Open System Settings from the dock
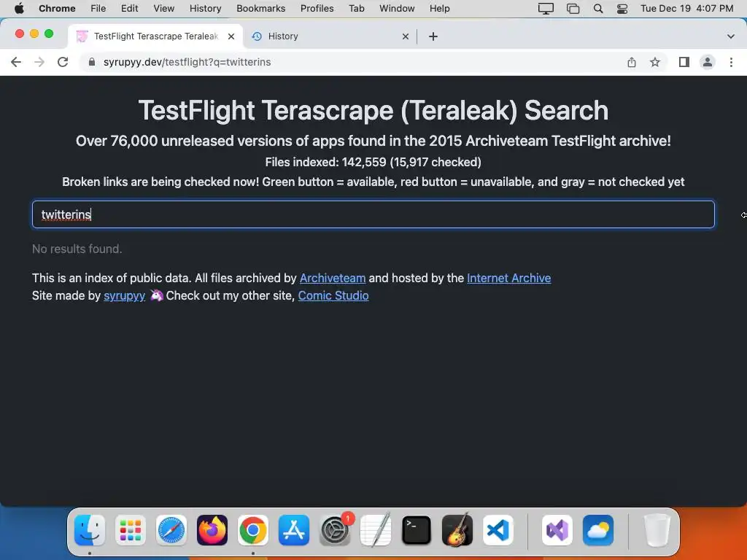747x560 pixels. pyautogui.click(x=335, y=530)
